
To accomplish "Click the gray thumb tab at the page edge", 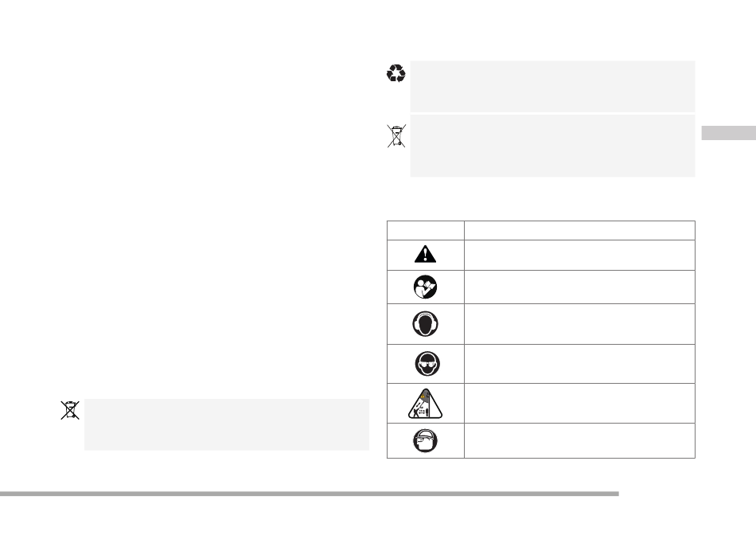I will [728, 133].
